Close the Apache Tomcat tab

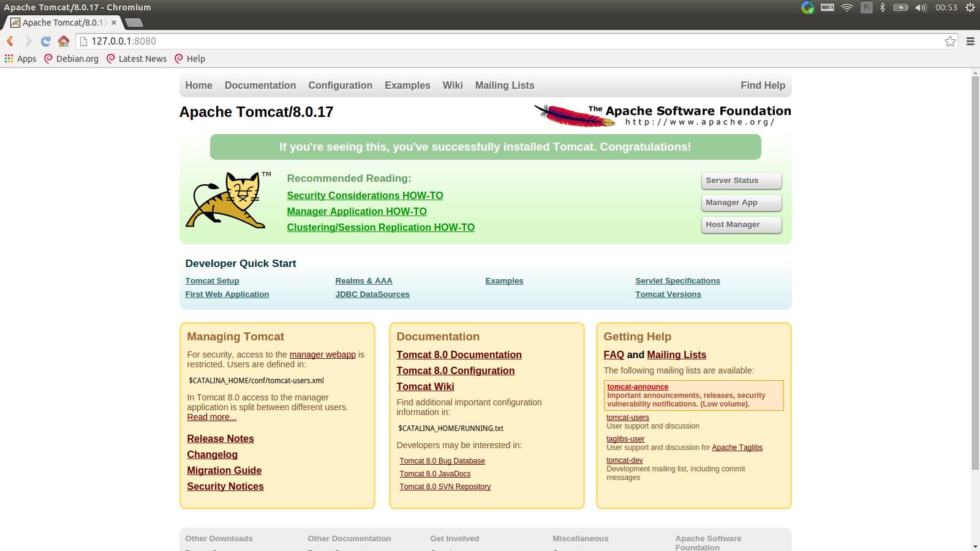tap(114, 23)
